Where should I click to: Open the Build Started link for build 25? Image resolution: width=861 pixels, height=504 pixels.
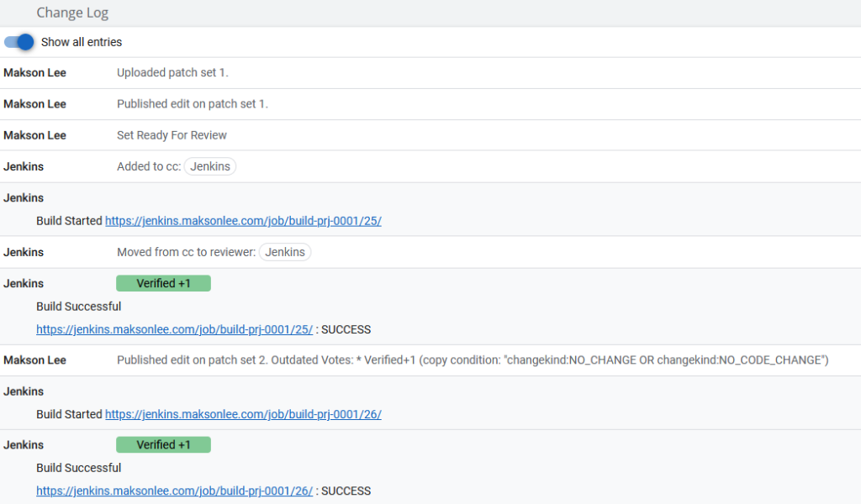click(243, 221)
